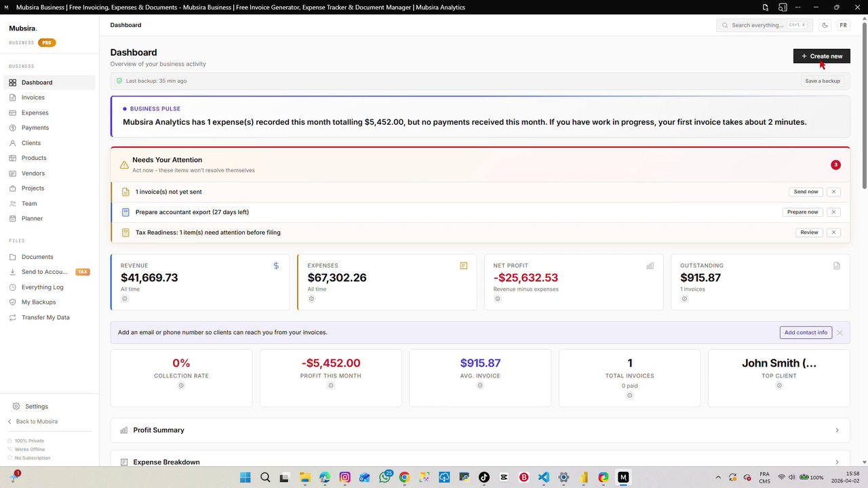Screen dimensions: 868x488
Task: Click the Settings gear icon
Action: 16,407
